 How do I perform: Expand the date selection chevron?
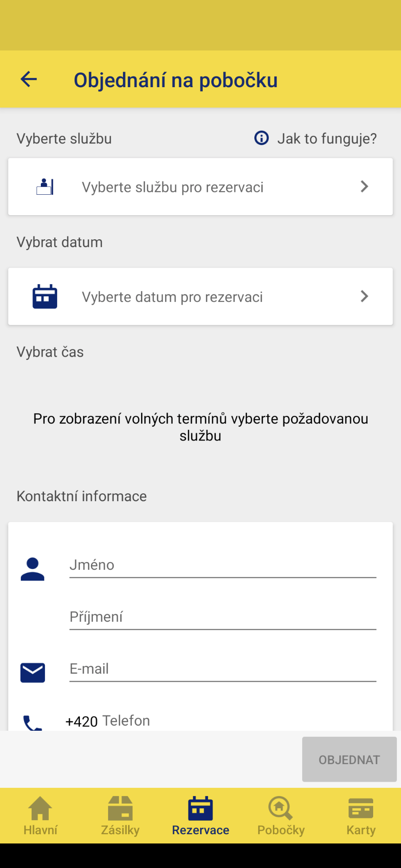pyautogui.click(x=365, y=296)
